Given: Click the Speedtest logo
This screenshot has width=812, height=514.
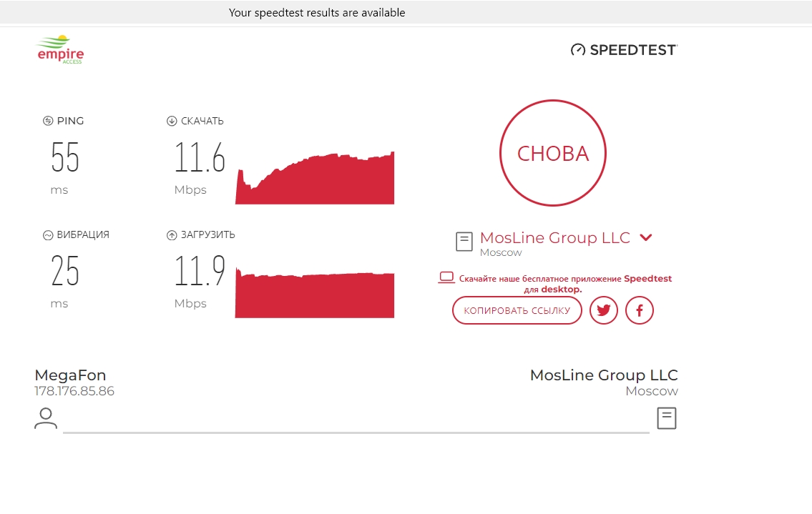Looking at the screenshot, I should (624, 50).
